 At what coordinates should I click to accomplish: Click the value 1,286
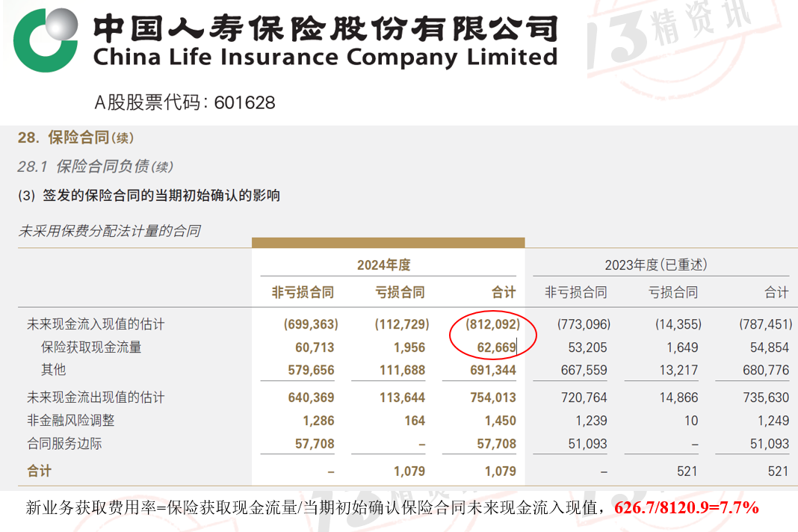(318, 421)
